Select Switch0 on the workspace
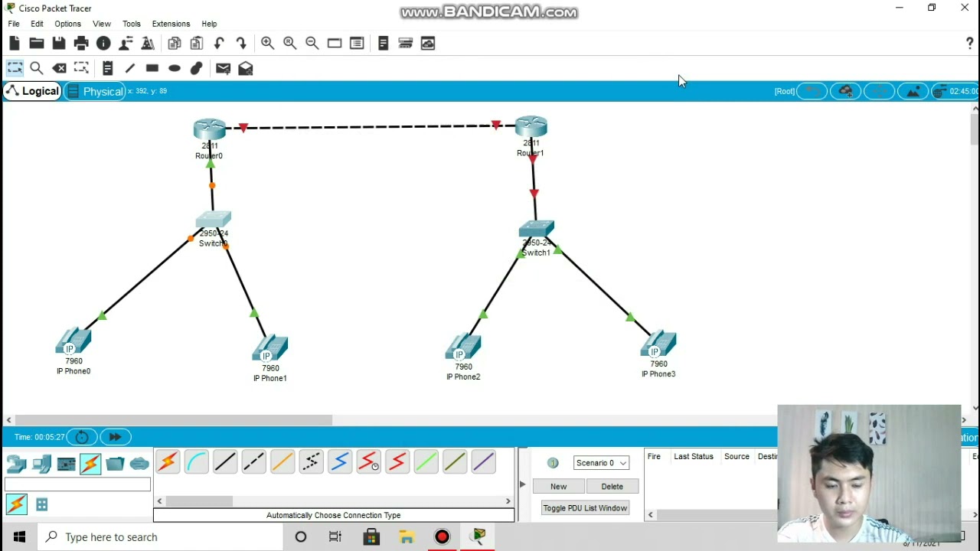The height and width of the screenshot is (551, 980). pos(214,220)
